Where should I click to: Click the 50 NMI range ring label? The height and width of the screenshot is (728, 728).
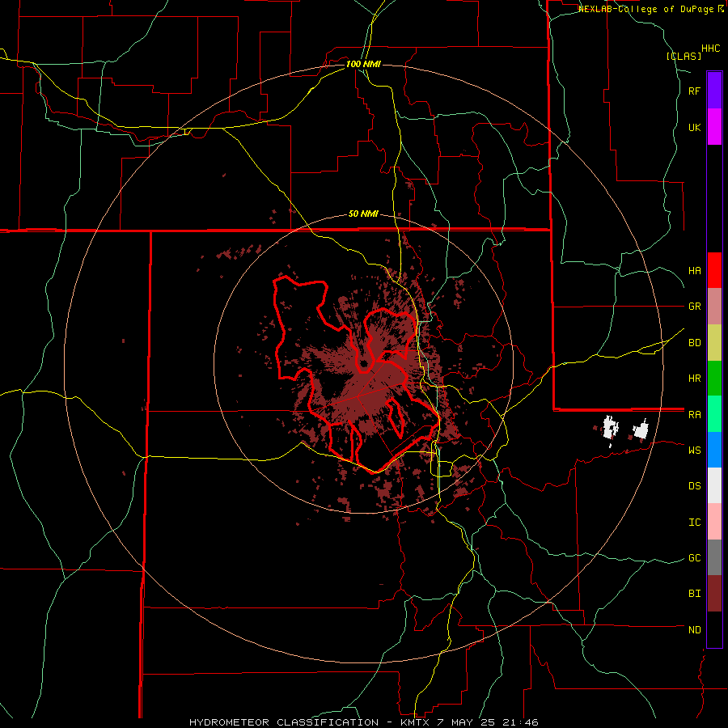point(363,214)
